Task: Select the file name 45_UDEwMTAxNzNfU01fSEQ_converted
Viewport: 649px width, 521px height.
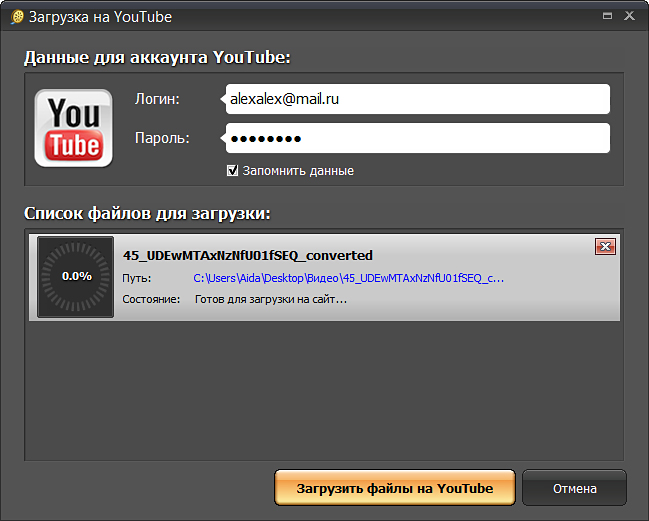Action: pos(247,255)
